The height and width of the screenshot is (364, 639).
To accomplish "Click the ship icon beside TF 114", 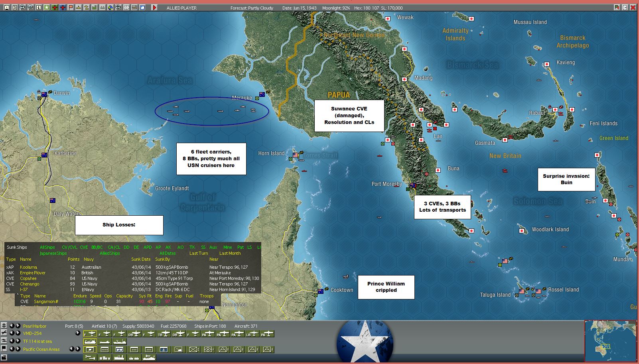I will point(4,341).
